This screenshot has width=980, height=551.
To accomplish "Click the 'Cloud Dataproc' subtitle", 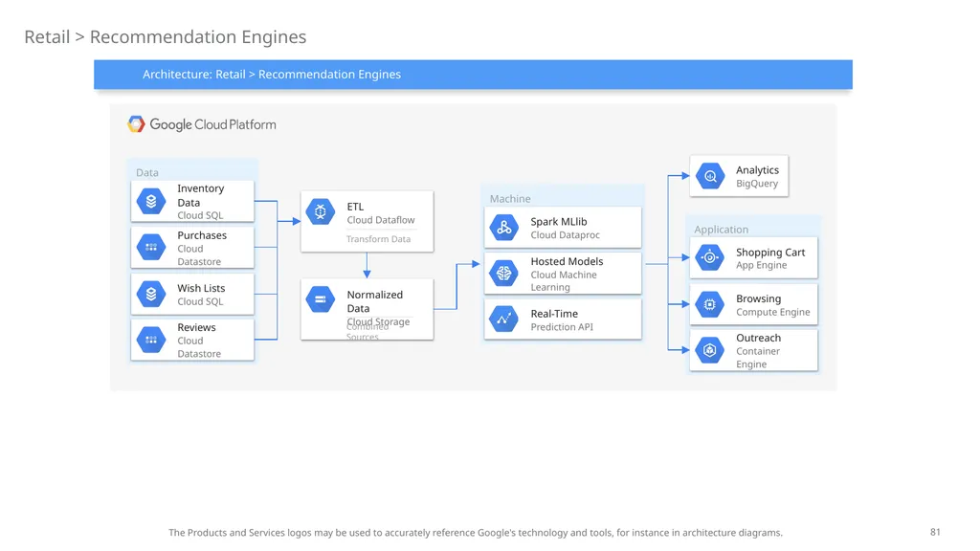I will point(565,235).
